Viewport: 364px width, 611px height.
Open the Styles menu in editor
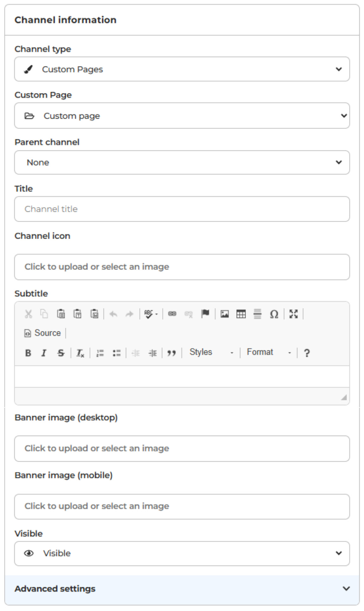(211, 352)
